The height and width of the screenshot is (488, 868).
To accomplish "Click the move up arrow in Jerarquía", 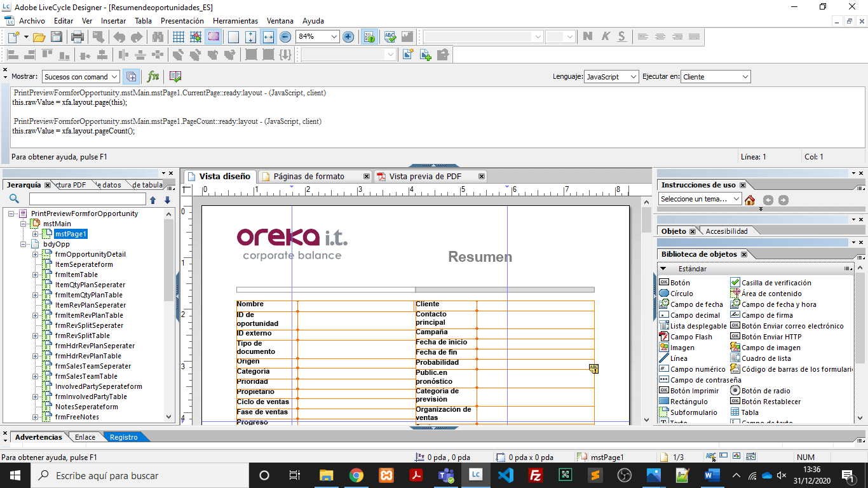I will coord(153,200).
